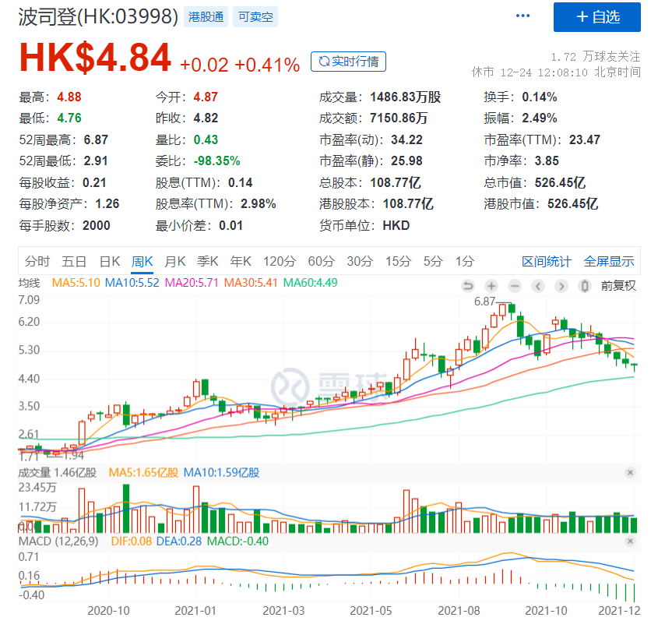Click the volume MA5:1.65亿股 label
The width and height of the screenshot is (672, 628).
pos(143,473)
